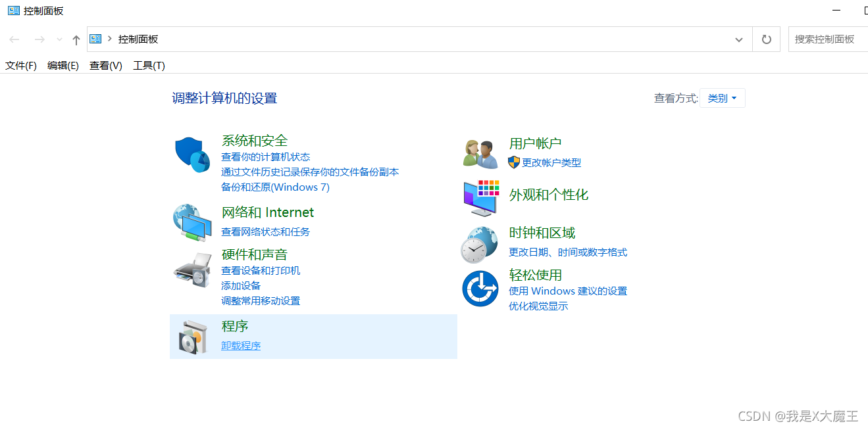
Task: Open 网络和 Internet category
Action: pos(268,212)
